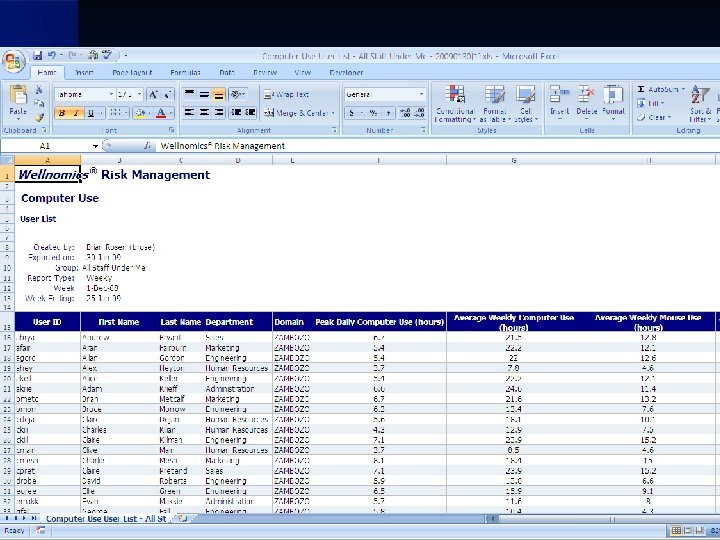Click the Office Button orb
The height and width of the screenshot is (540, 720).
pyautogui.click(x=13, y=62)
